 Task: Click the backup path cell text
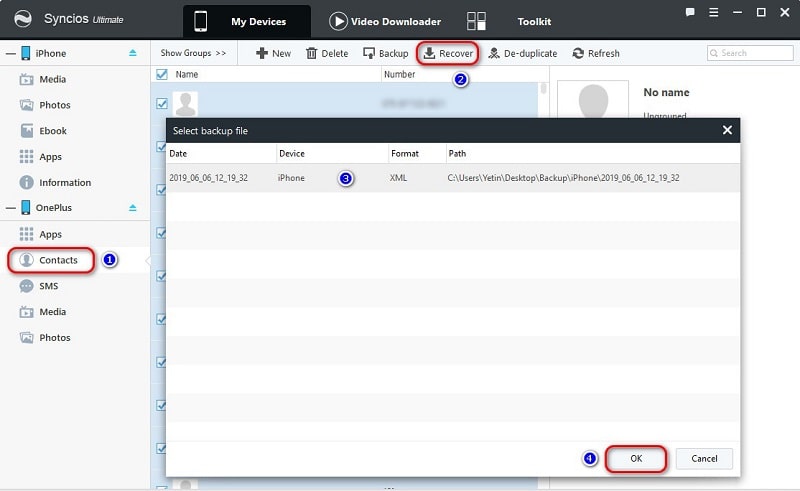click(x=563, y=178)
